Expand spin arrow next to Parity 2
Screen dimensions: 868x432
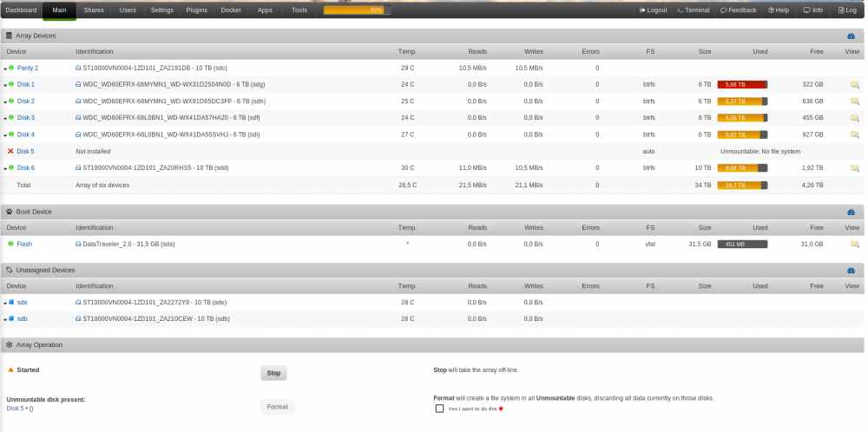(x=5, y=69)
